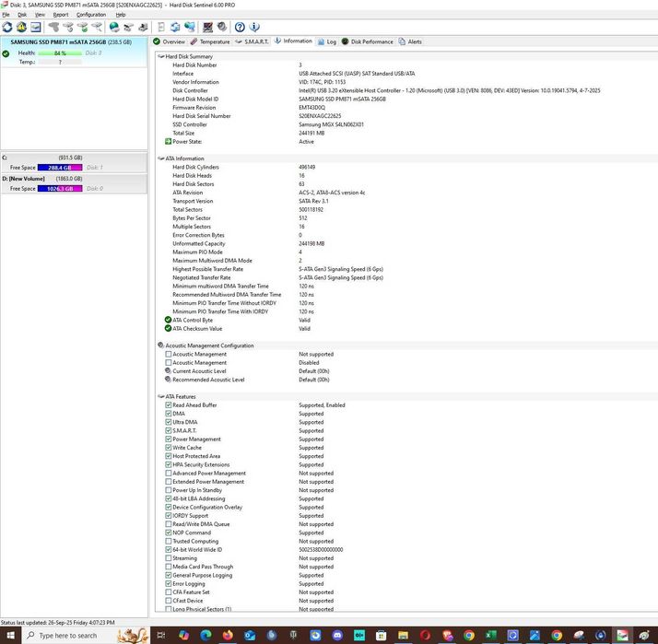Switch to the Alerts tab
The image size is (658, 644).
coord(410,41)
